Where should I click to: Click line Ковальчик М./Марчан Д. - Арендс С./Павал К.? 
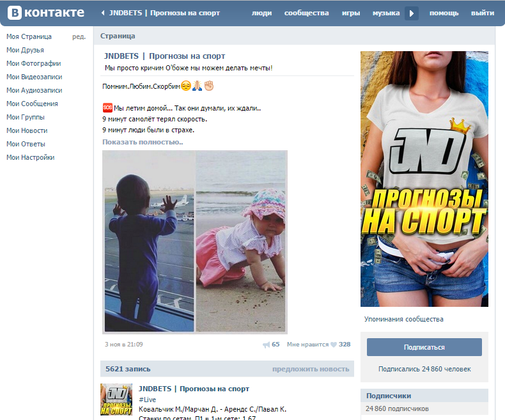click(213, 409)
